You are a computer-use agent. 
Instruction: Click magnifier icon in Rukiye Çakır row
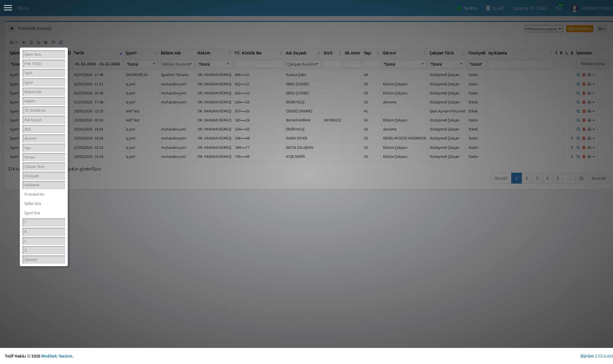578,75
